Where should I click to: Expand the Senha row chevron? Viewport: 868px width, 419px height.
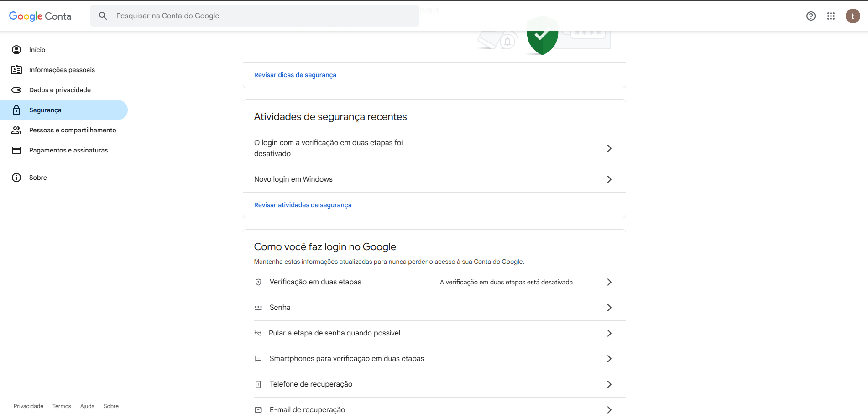[609, 308]
